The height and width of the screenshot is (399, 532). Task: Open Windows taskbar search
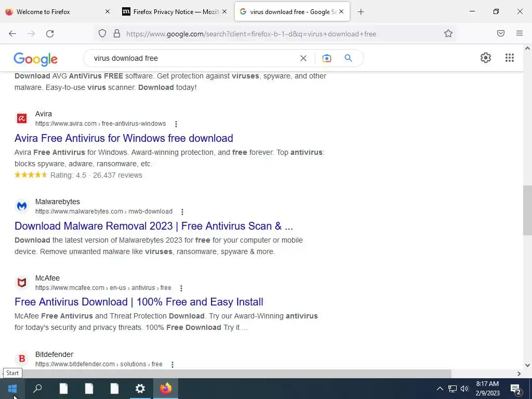37,389
